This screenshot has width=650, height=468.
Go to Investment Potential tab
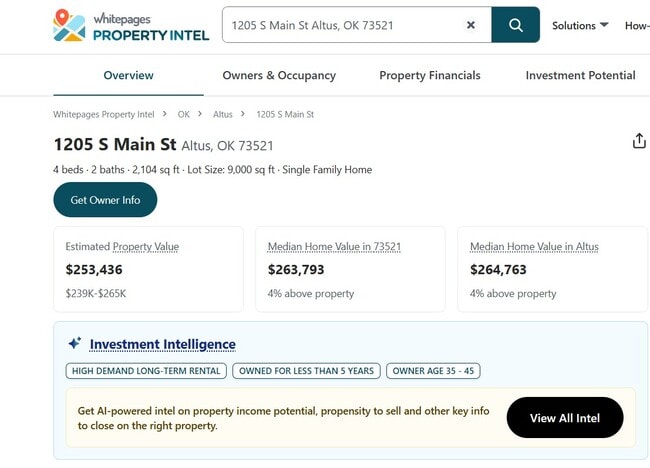580,75
